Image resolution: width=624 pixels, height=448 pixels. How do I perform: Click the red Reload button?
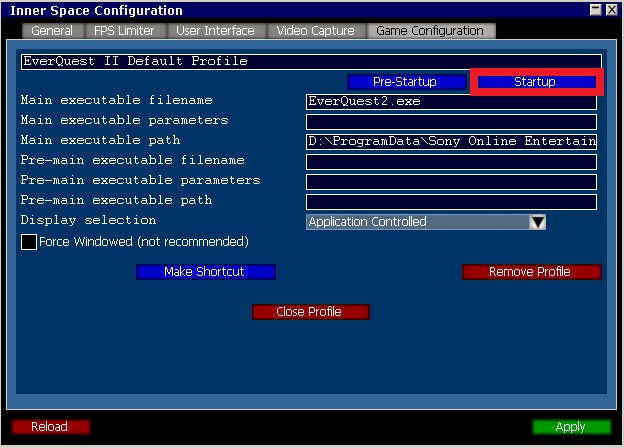point(50,427)
